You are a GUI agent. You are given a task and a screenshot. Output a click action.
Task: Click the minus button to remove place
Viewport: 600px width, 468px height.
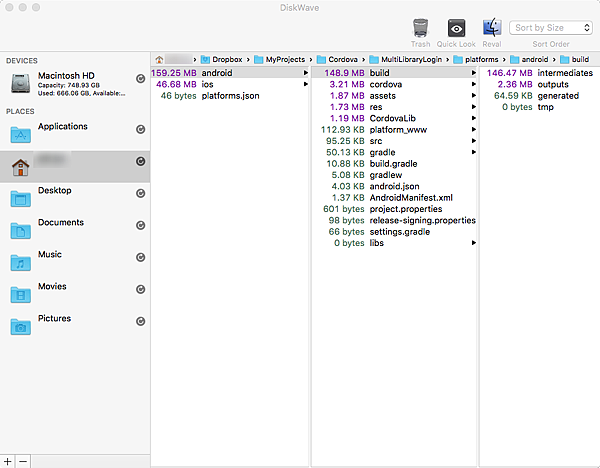pyautogui.click(x=23, y=460)
